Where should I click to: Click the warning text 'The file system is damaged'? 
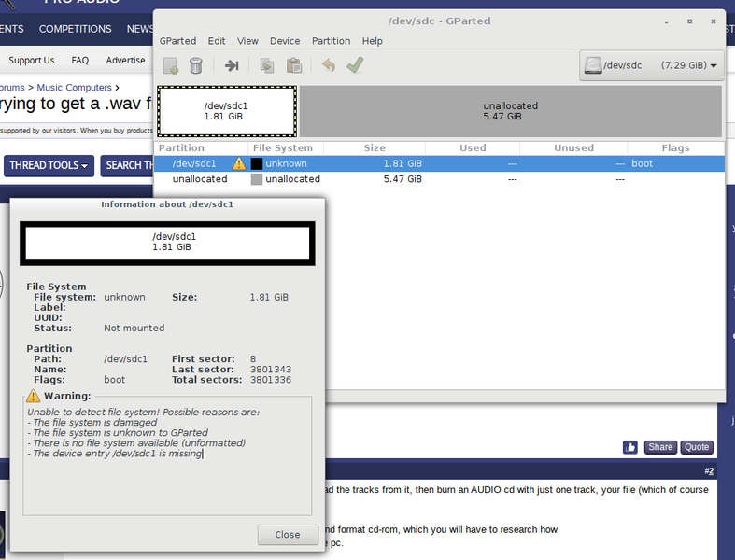point(92,422)
